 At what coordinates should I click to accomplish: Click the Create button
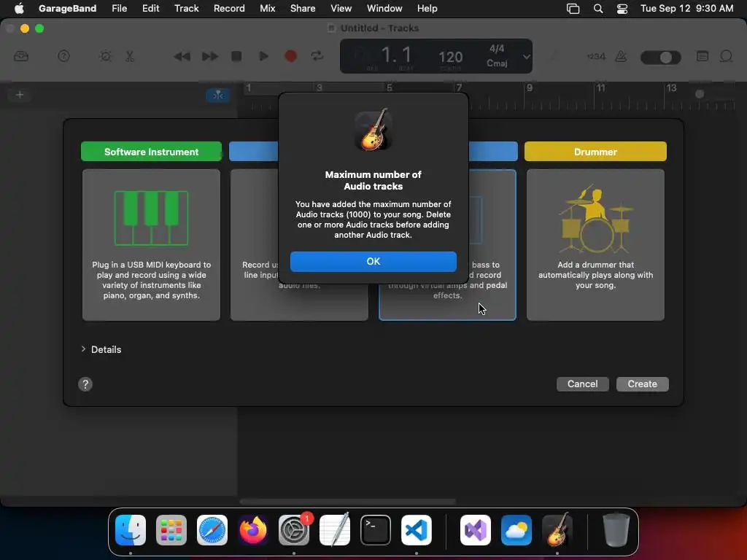coord(642,384)
